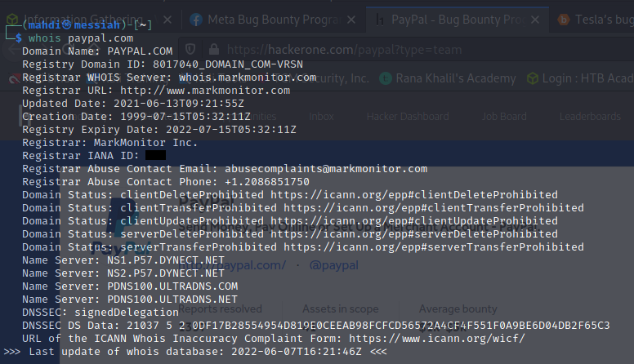634x364 pixels.
Task: Open the http://paypal.com/ link on page
Action: pyautogui.click(x=234, y=265)
